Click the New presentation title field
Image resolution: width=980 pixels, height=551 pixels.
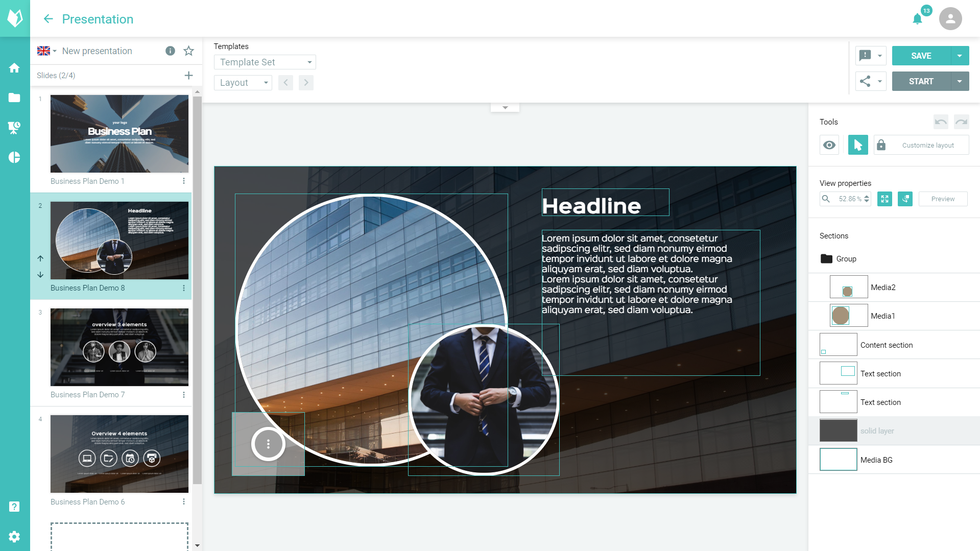(97, 51)
